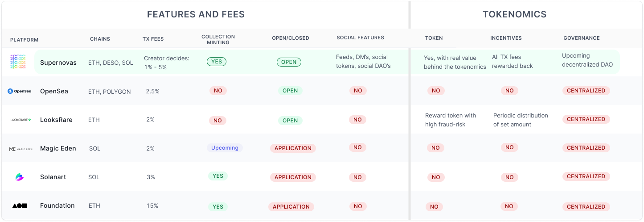644x222 pixels.
Task: Click LooksRare's periodic distribution incentives text
Action: click(521, 120)
